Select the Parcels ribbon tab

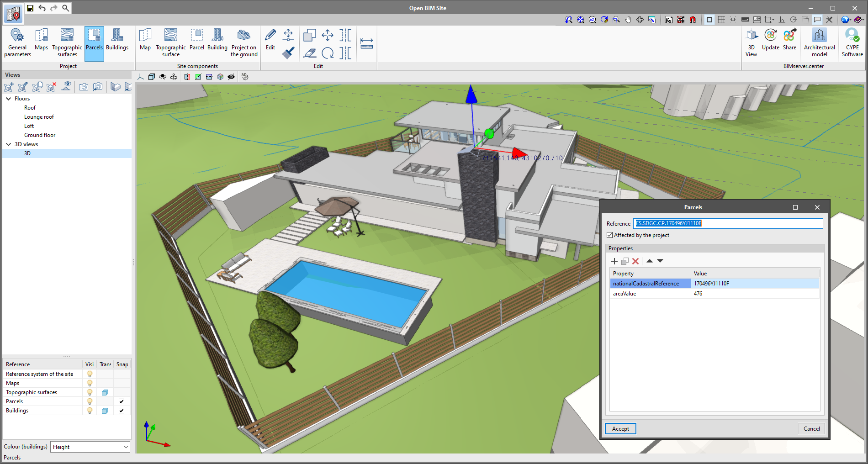tap(94, 43)
